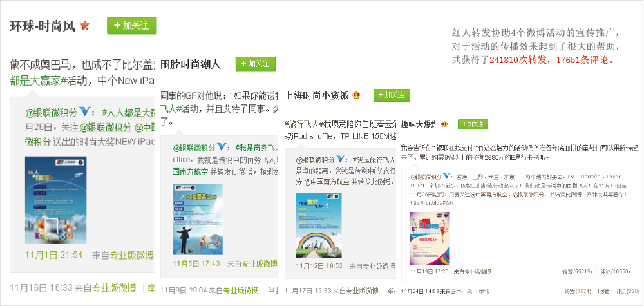The image size is (644, 306).
Task: Click the 11月19日 17:20 timestamp
Action: 429,271
